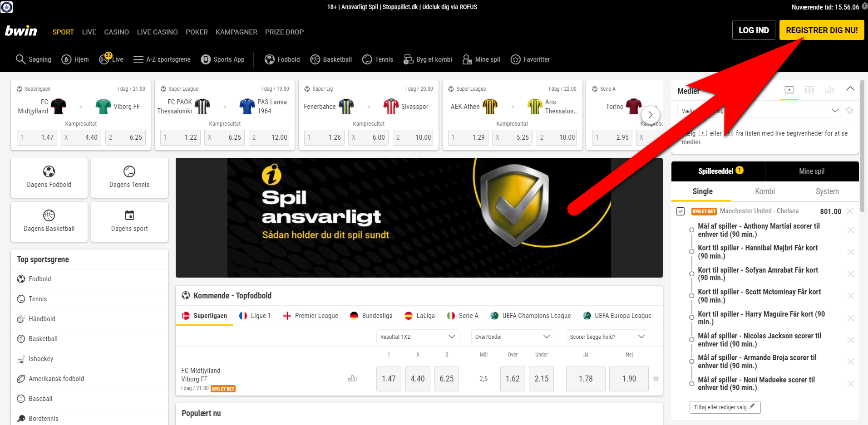Select Kombi bet slip tab
The width and height of the screenshot is (868, 425).
pyautogui.click(x=765, y=191)
